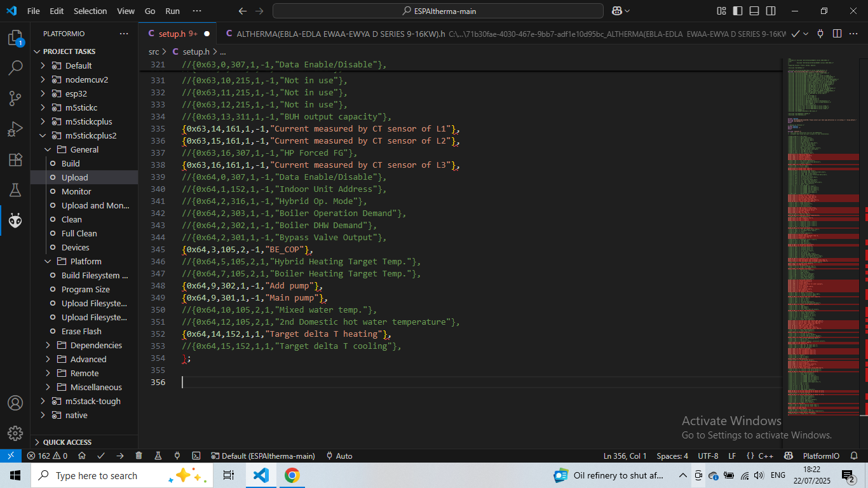Image resolution: width=868 pixels, height=488 pixels.
Task: Switch to the ALTHERMA .h editor tab
Action: (x=341, y=34)
